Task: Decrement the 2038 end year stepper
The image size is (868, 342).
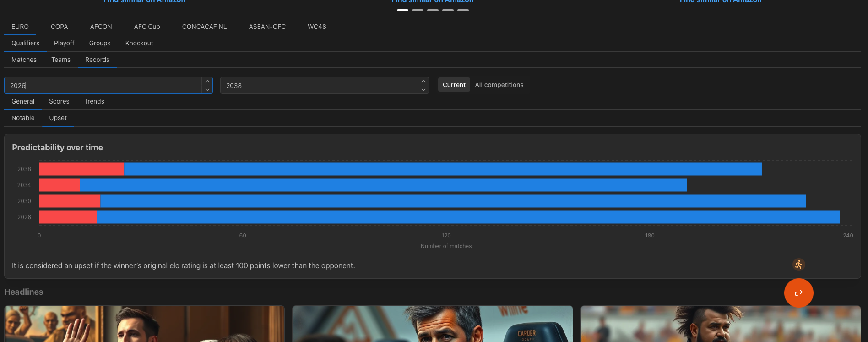Action: coord(423,89)
